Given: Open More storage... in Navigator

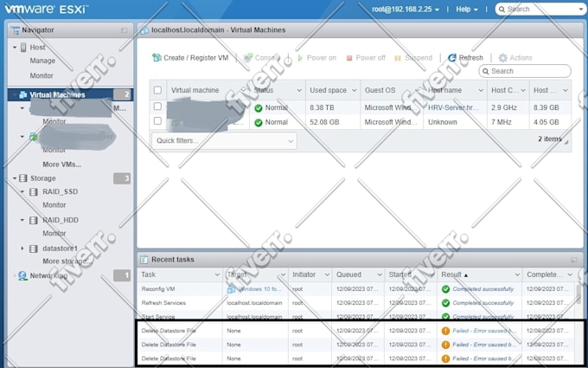Looking at the screenshot, I should 67,261.
